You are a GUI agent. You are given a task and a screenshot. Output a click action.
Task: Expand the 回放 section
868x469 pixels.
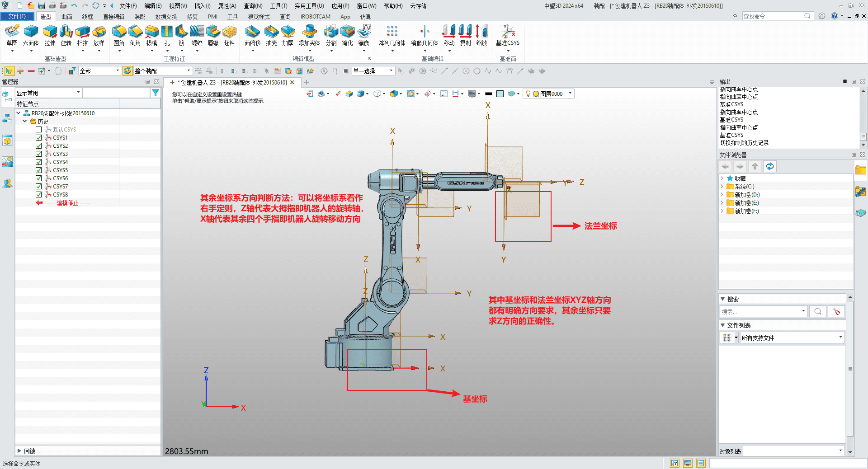[19, 450]
